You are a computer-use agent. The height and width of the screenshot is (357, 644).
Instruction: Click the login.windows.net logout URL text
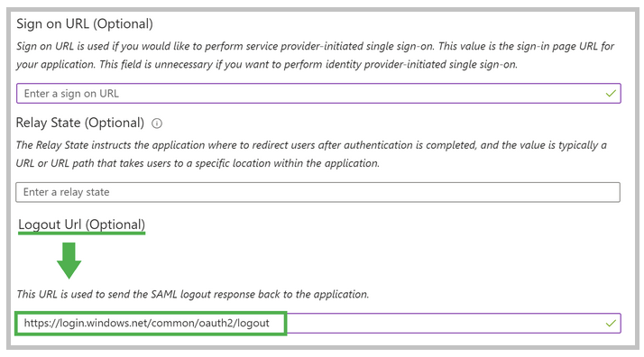tap(147, 323)
